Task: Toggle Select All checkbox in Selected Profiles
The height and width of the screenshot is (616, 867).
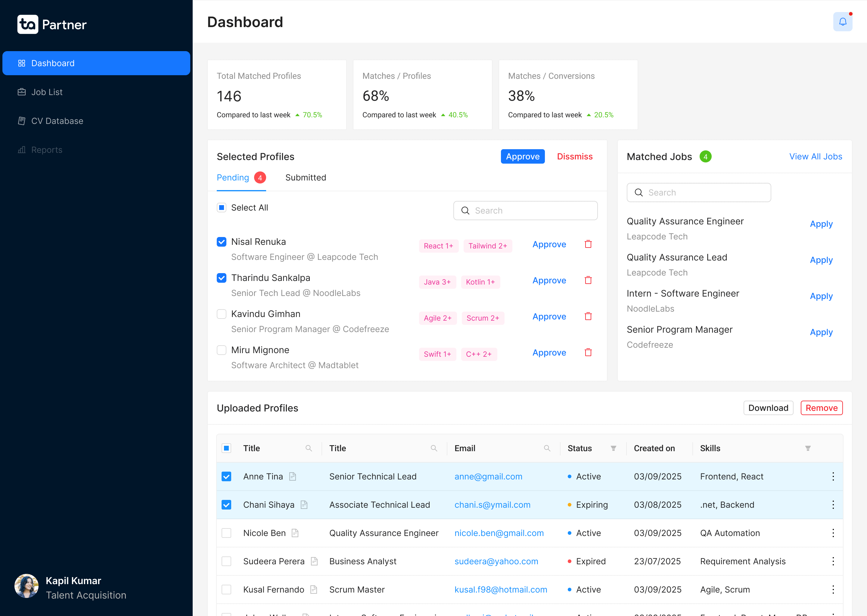Action: [x=222, y=208]
